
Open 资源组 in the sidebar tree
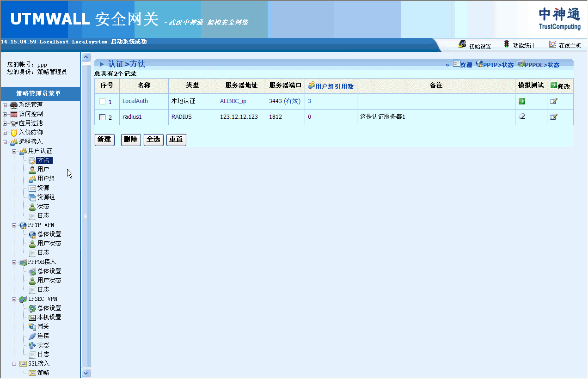tap(46, 197)
